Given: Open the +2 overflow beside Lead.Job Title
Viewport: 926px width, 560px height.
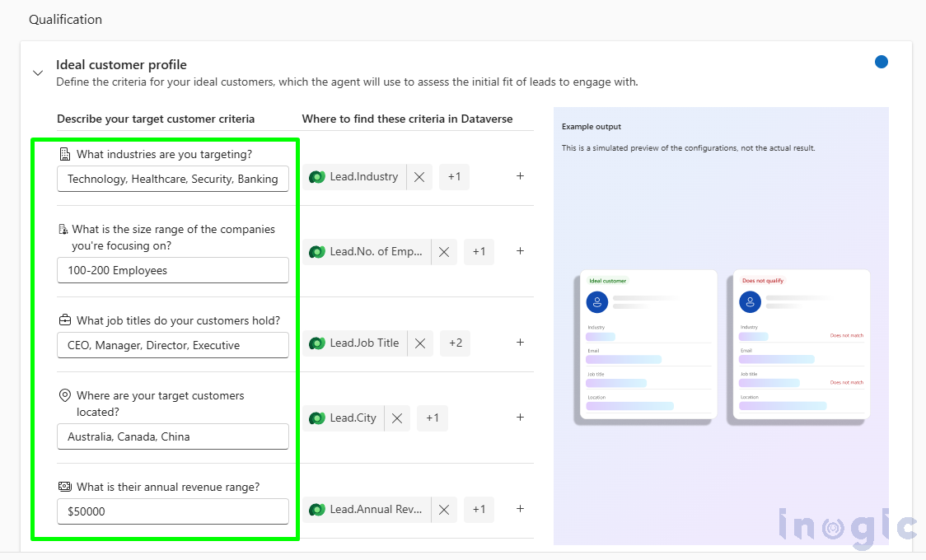Looking at the screenshot, I should pyautogui.click(x=456, y=343).
